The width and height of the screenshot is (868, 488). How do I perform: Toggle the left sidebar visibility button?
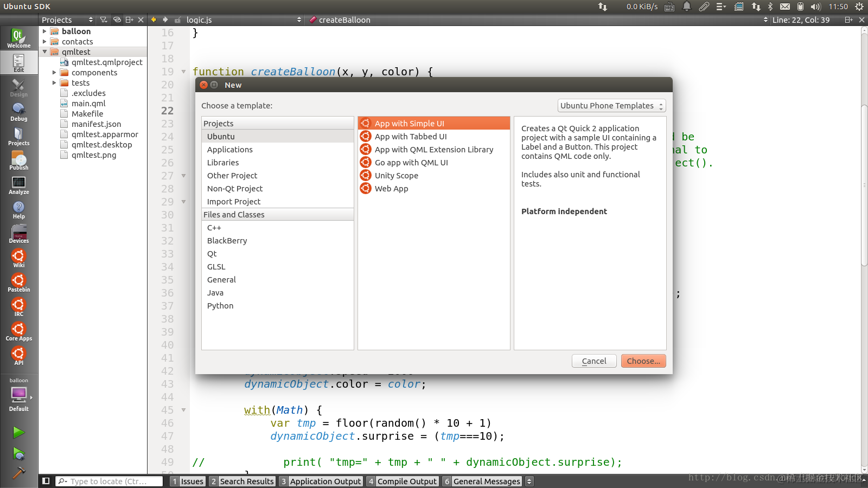click(46, 481)
